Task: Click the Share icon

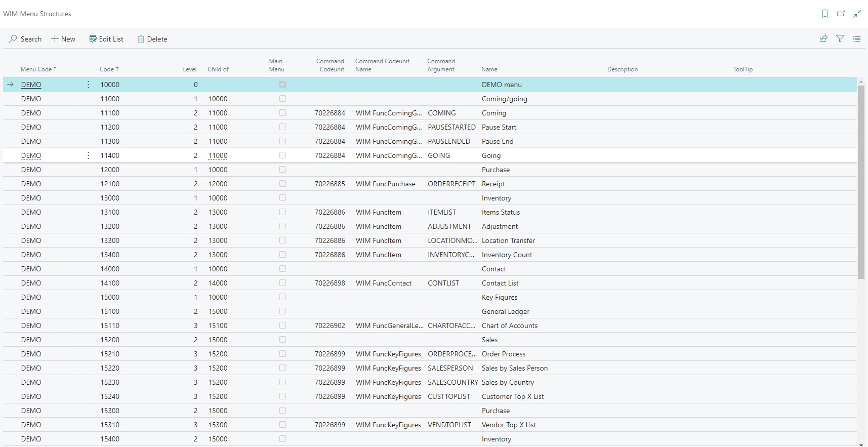Action: tap(823, 38)
